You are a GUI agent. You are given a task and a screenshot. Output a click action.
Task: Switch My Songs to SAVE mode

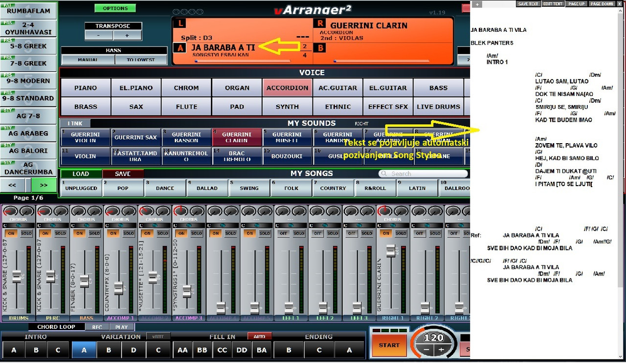(x=123, y=173)
